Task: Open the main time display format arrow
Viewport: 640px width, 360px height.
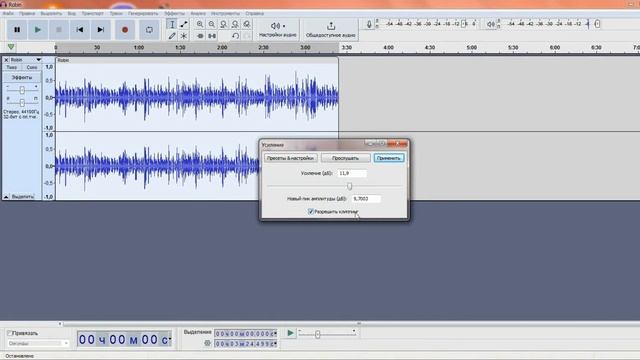Action: coord(170,339)
